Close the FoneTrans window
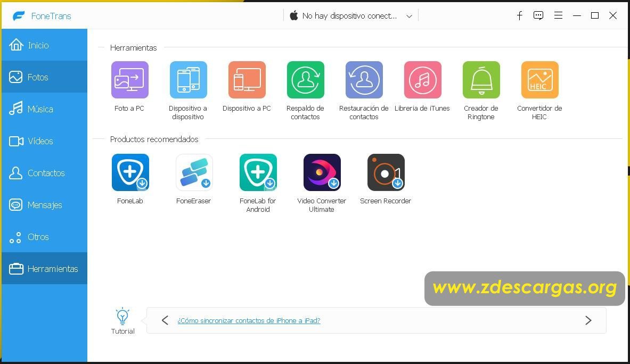 [613, 15]
